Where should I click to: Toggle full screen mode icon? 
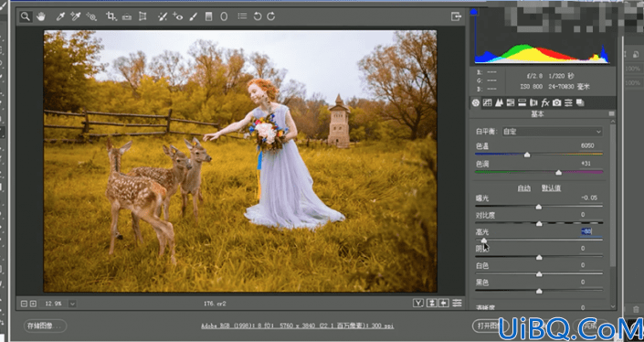(x=457, y=16)
